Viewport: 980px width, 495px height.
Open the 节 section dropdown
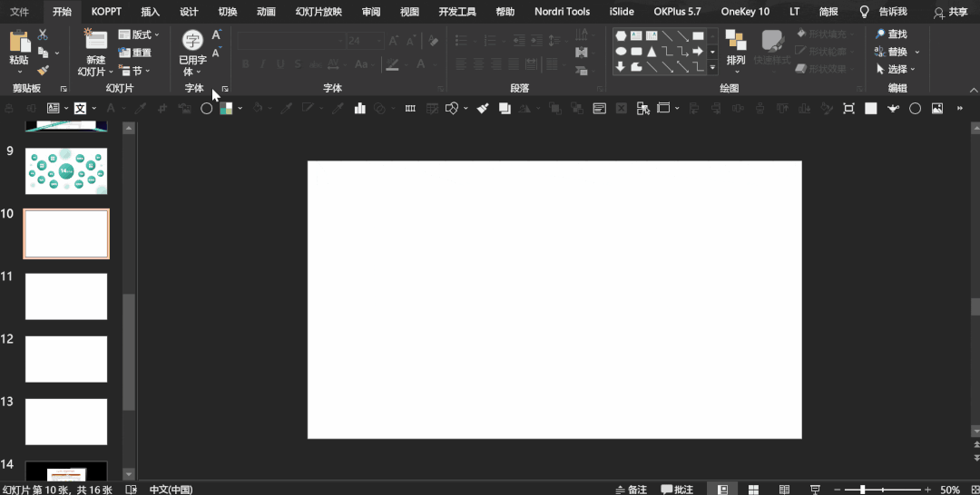[x=134, y=71]
